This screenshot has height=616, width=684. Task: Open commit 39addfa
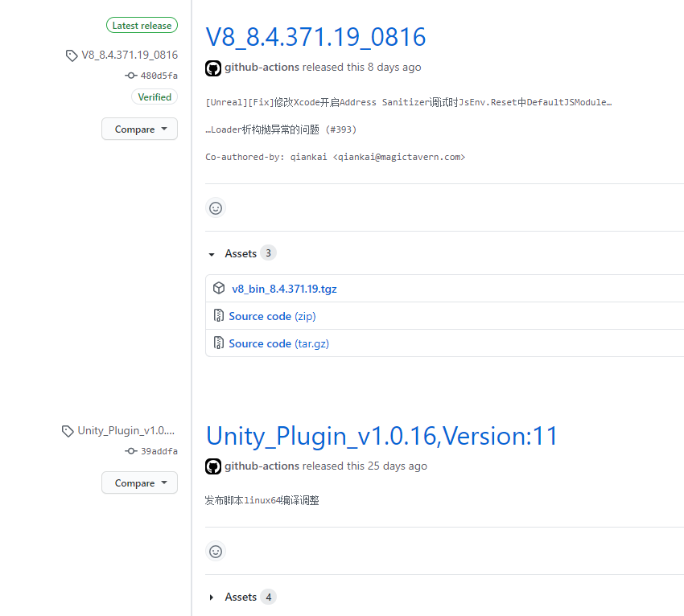click(159, 451)
